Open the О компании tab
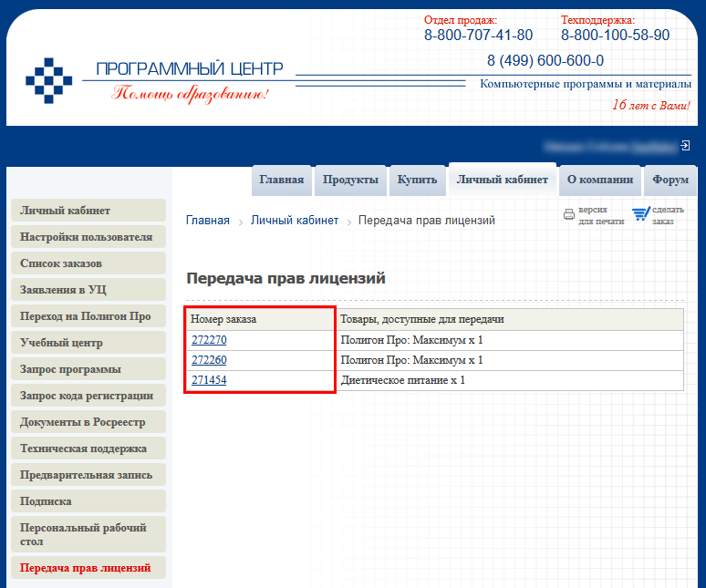 click(600, 180)
